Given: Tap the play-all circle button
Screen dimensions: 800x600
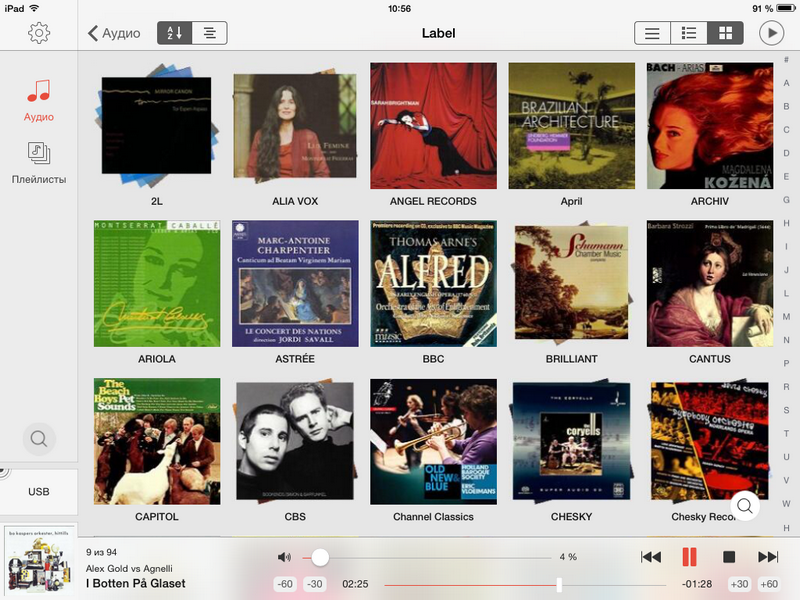Looking at the screenshot, I should point(771,33).
